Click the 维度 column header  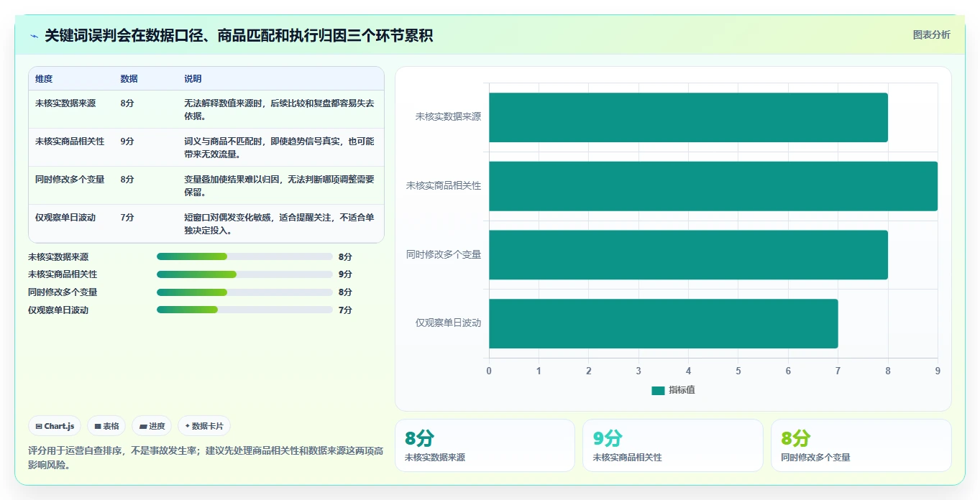point(44,79)
